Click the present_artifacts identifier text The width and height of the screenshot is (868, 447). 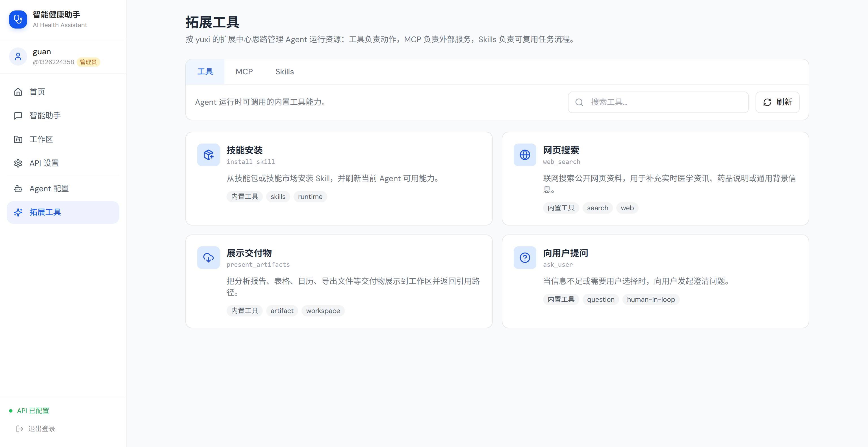pyautogui.click(x=258, y=264)
